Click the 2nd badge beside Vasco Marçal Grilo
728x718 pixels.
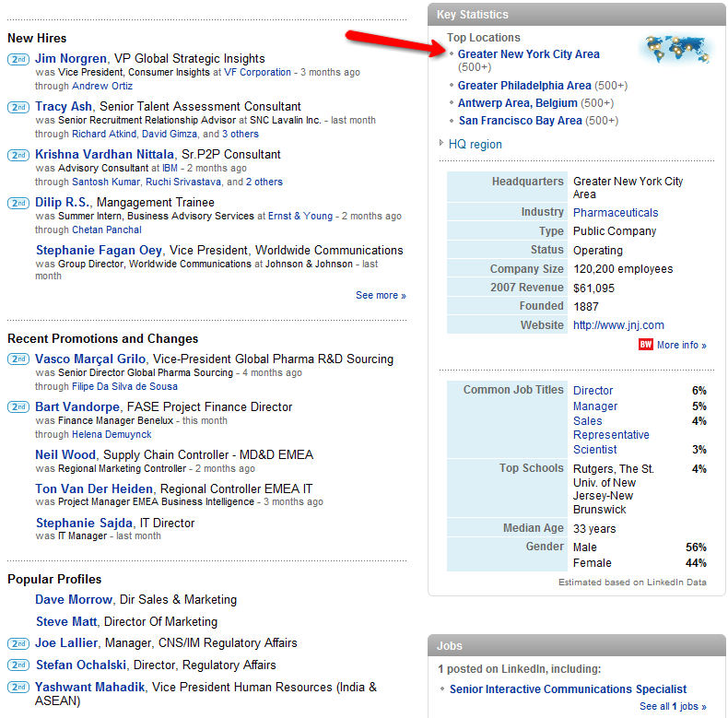pyautogui.click(x=18, y=359)
